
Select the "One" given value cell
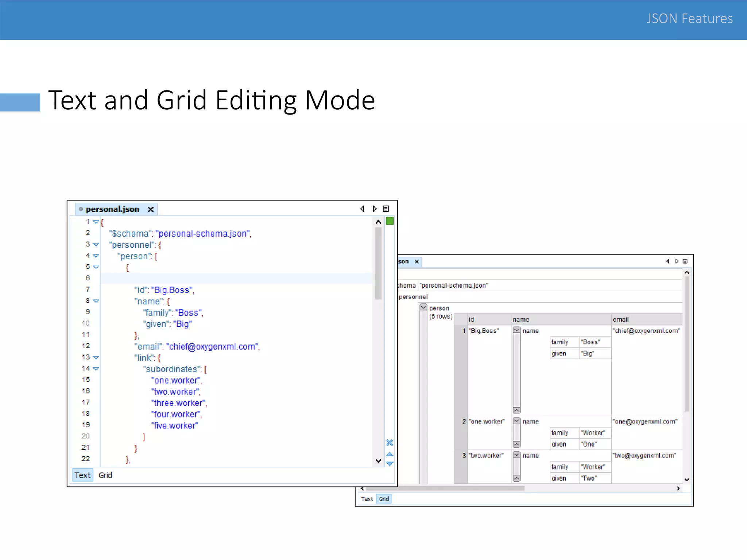click(595, 444)
